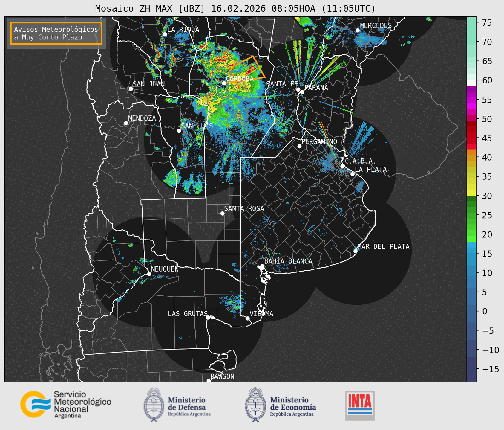Click the Avisos Meteorológicos a Muy Corto Plazo box

[56, 33]
